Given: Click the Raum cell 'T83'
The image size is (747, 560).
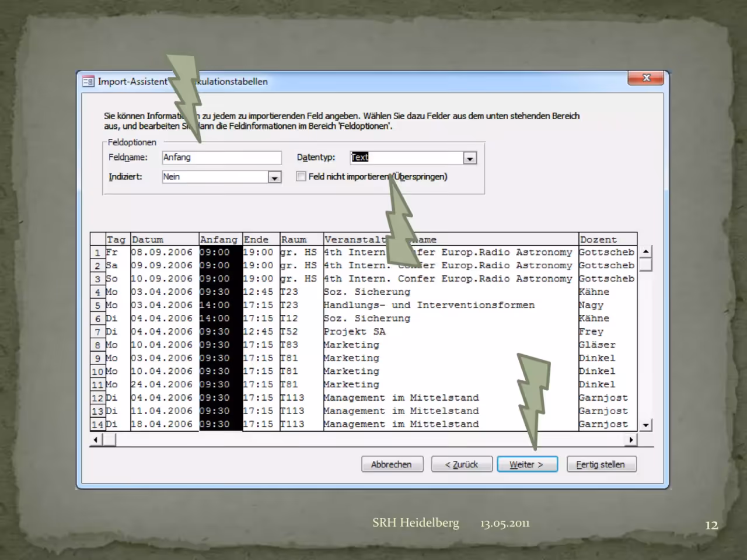Looking at the screenshot, I should tap(289, 345).
